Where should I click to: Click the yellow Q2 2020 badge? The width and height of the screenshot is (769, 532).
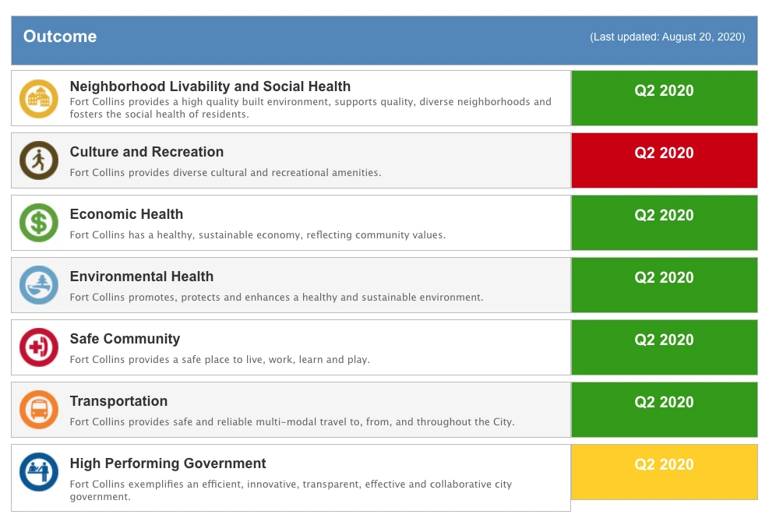point(664,464)
